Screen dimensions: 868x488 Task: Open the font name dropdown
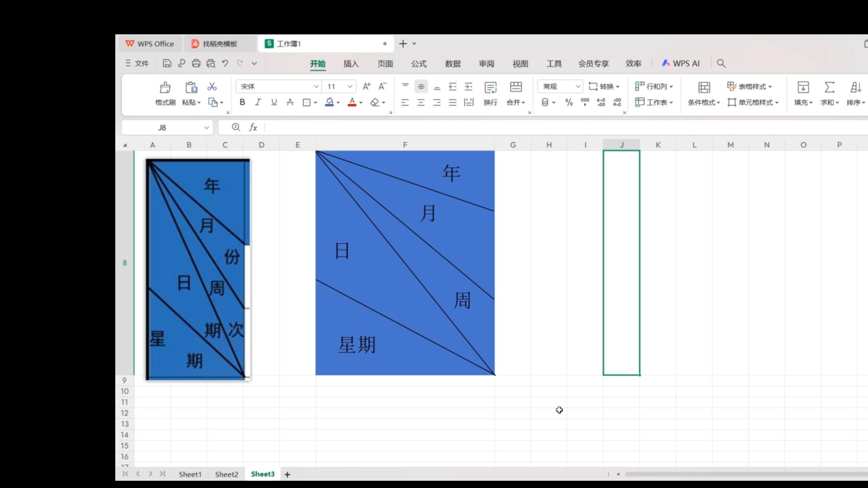point(316,86)
